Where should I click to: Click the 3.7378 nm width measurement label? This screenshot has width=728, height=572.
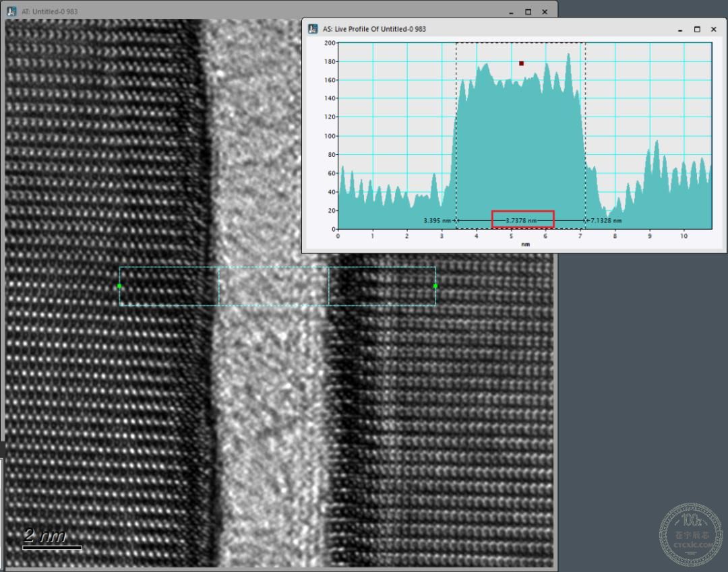(521, 220)
